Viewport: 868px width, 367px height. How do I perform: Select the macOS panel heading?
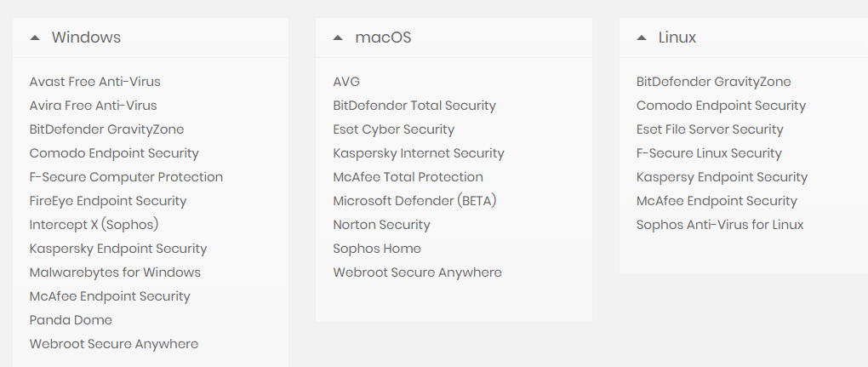383,37
